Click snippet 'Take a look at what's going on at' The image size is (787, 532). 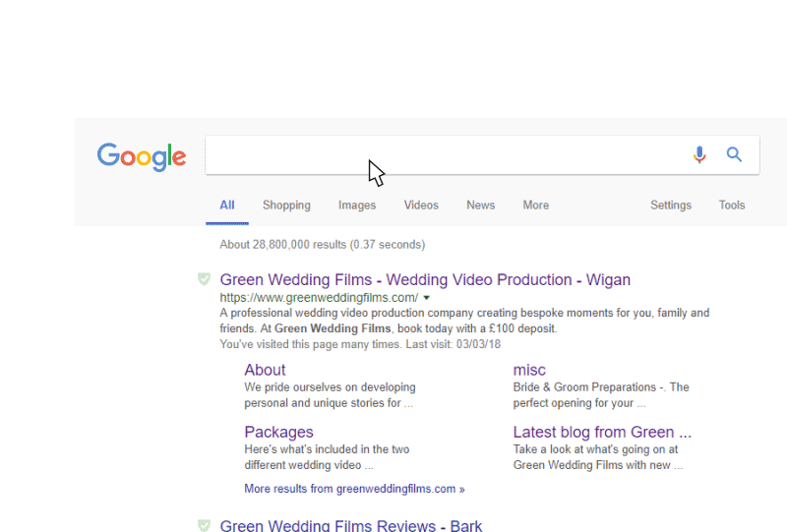(x=595, y=449)
